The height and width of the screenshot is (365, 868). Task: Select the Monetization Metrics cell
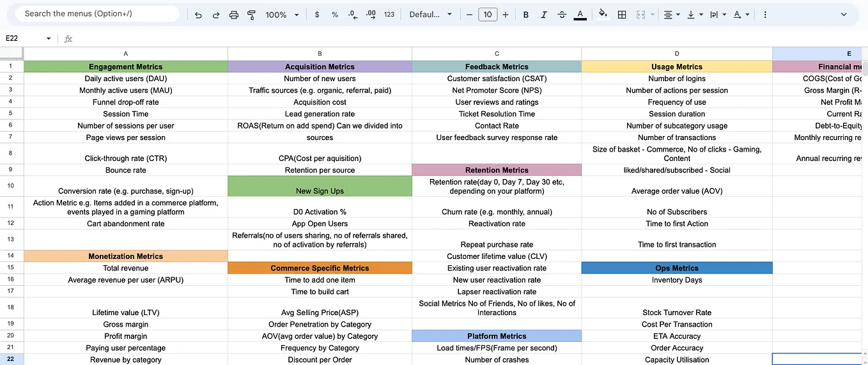point(126,256)
